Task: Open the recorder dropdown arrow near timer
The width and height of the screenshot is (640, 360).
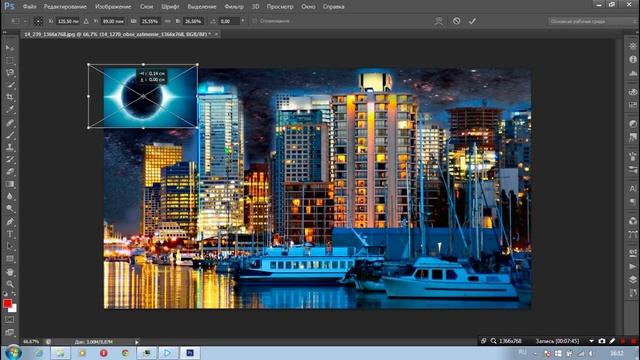Action: click(591, 341)
